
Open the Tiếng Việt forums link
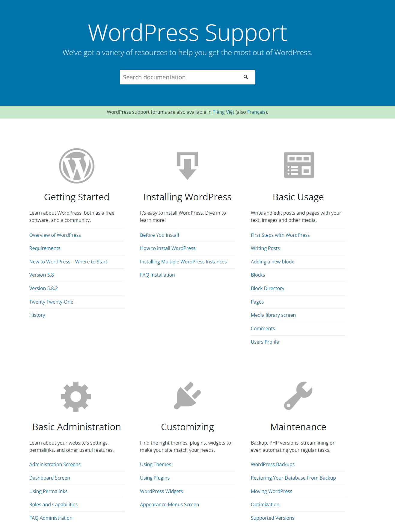click(224, 112)
